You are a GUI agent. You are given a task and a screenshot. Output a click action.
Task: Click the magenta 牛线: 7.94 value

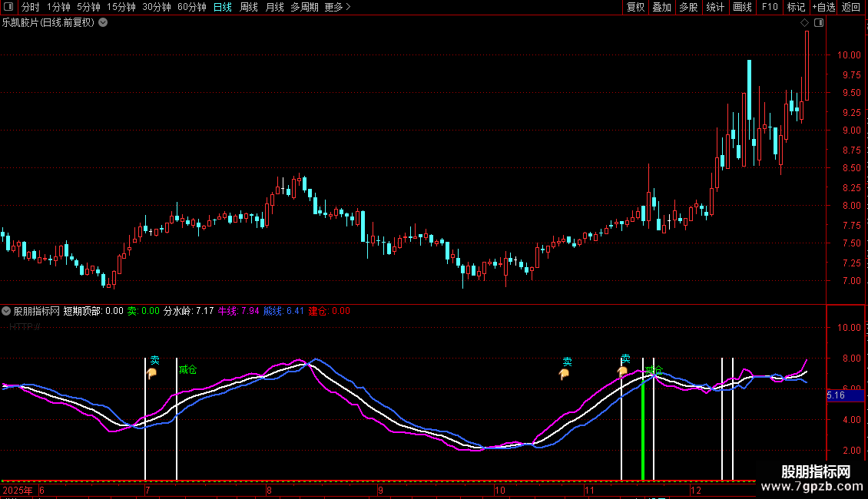239,311
